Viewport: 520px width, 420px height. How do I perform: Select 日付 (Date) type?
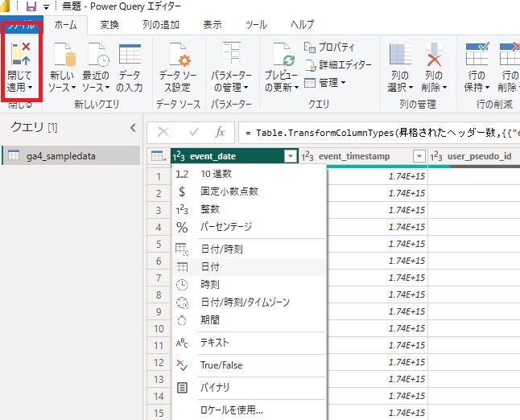[250, 267]
